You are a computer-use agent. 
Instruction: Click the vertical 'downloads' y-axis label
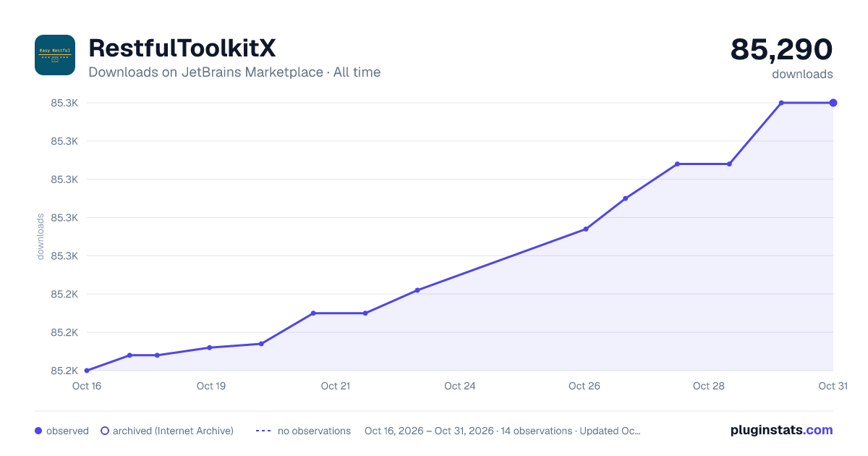[x=41, y=237]
